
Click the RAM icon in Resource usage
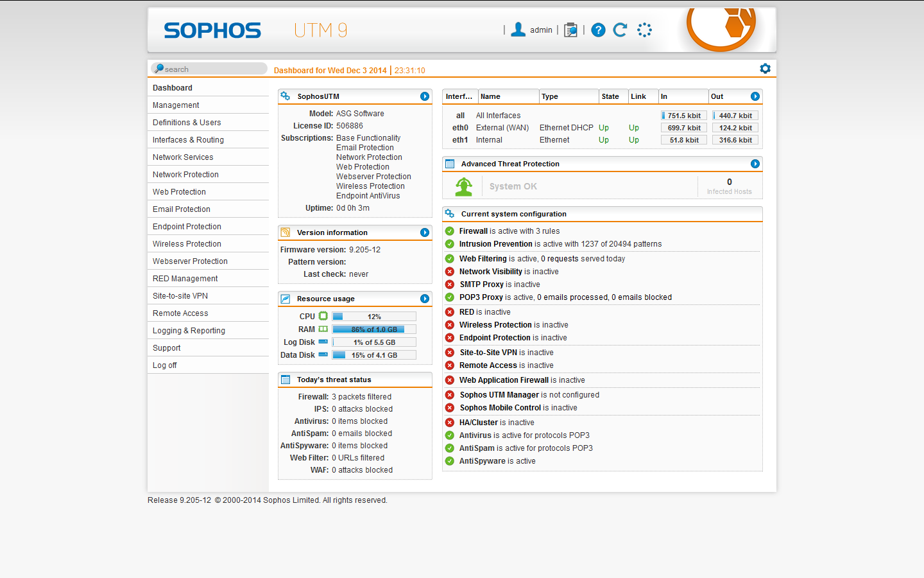point(323,329)
